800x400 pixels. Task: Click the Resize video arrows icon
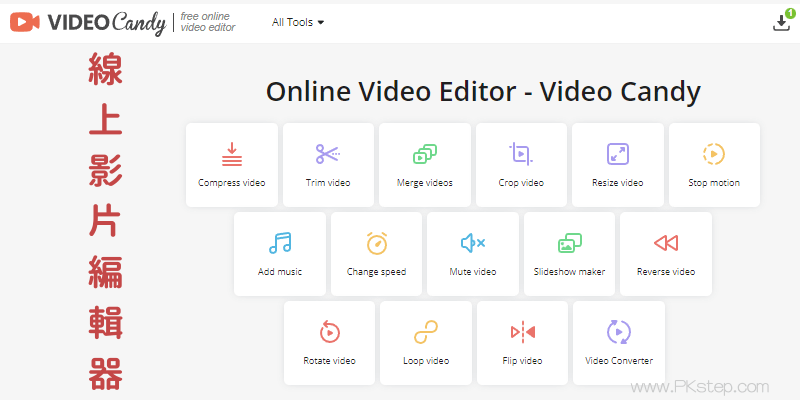point(617,154)
